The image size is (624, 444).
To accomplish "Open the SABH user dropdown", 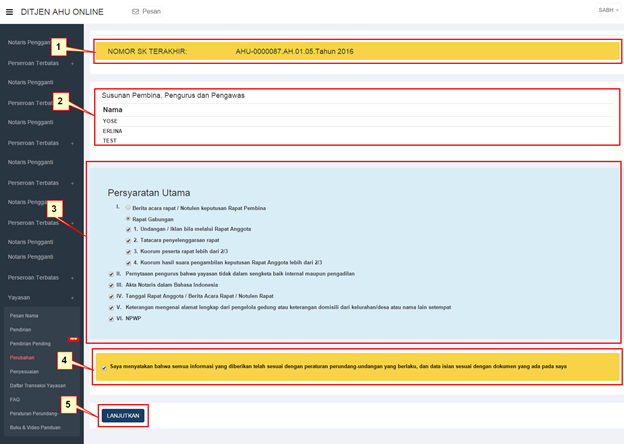I will [x=607, y=10].
